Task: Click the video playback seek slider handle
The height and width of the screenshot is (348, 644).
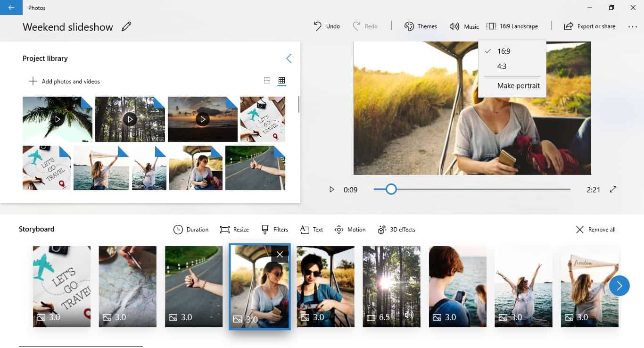Action: click(391, 190)
